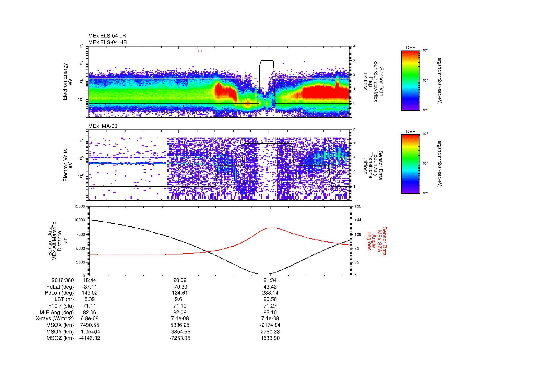Click PdLon value 288.14
The height and width of the screenshot is (392, 555).
click(270, 293)
